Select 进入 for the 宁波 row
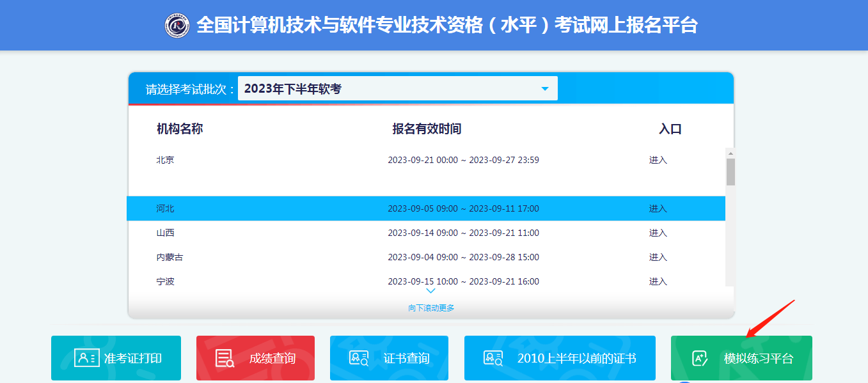Viewport: 868px width, 383px height. click(x=658, y=281)
